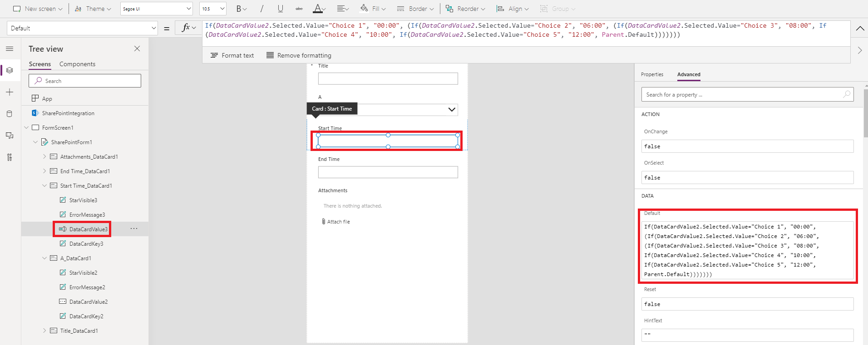Click the fx formula button
868x345 pixels.
point(189,28)
